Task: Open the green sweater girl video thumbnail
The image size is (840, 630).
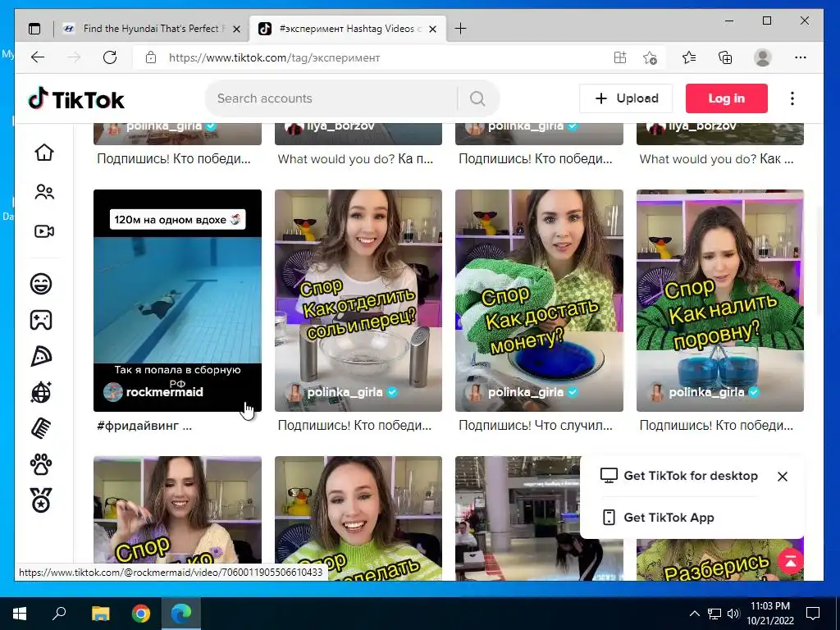Action: (358, 518)
